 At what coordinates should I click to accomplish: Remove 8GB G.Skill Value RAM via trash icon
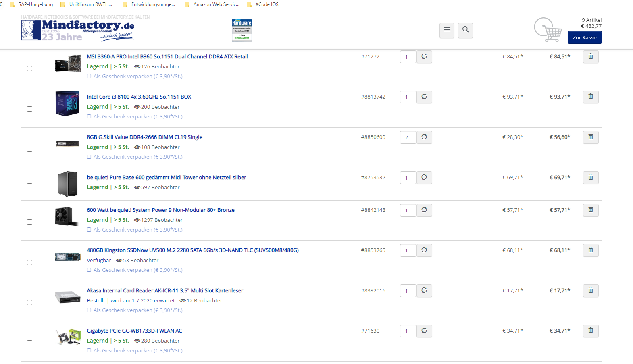591,137
